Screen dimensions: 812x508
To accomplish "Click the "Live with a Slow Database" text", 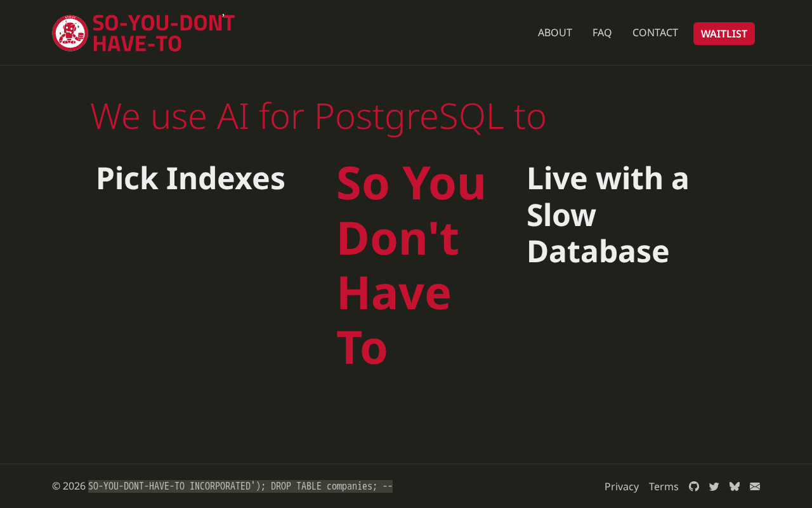I will (x=608, y=215).
